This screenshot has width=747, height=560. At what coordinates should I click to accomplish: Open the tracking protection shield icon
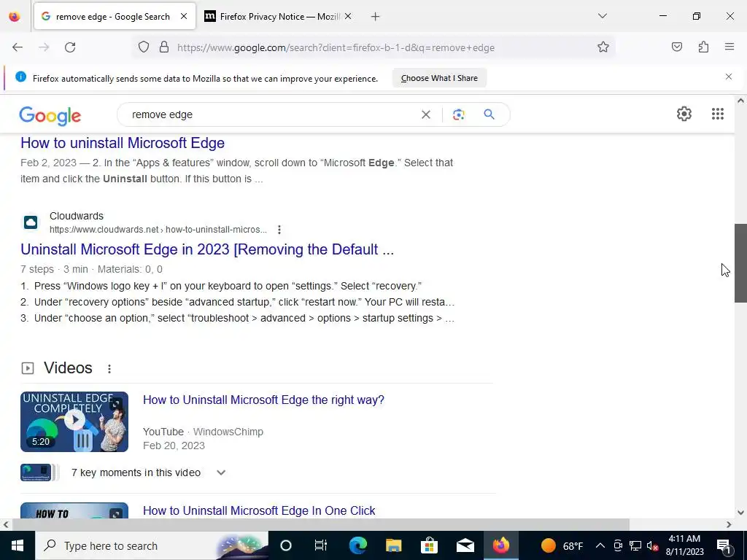click(144, 47)
